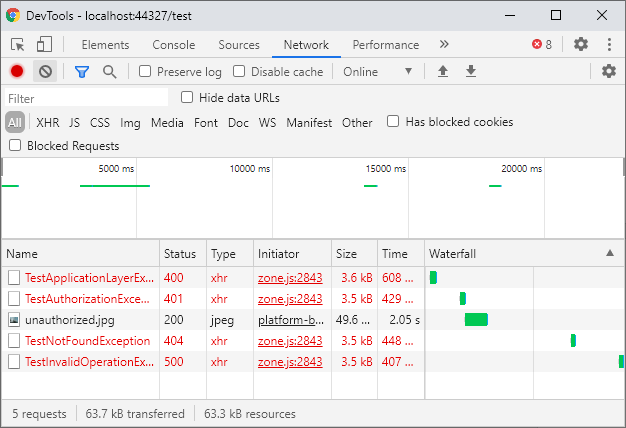Image resolution: width=626 pixels, height=428 pixels.
Task: Filter requests by XHR
Action: pyautogui.click(x=48, y=123)
